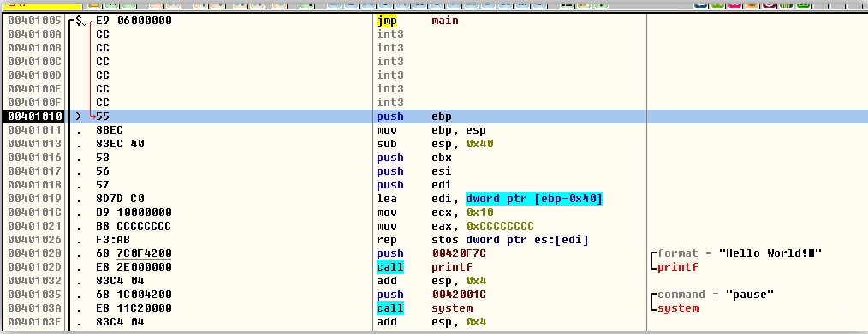Click the mov eax, 0xCCCCCCCC instruction

pos(455,226)
